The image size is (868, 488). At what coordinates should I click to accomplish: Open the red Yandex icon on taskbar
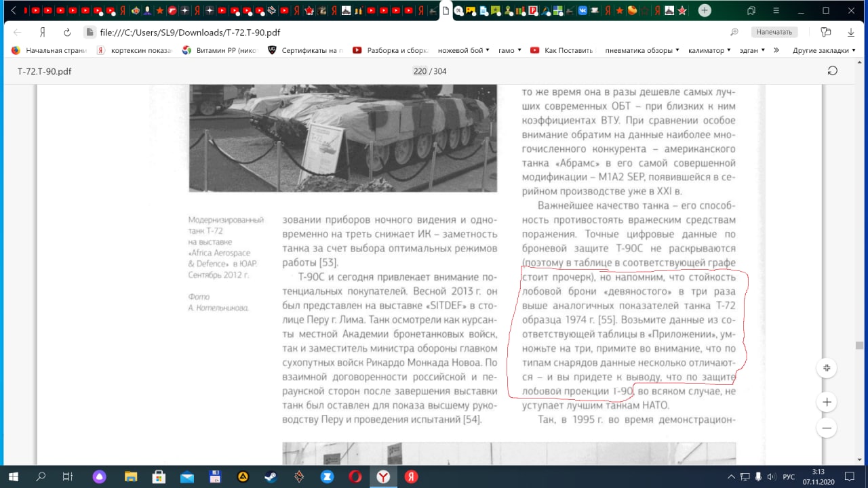(x=411, y=476)
